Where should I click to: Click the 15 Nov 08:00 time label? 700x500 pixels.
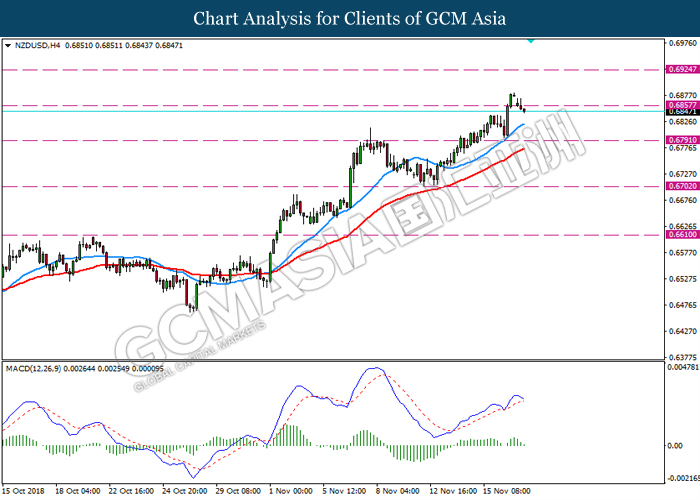tap(507, 491)
